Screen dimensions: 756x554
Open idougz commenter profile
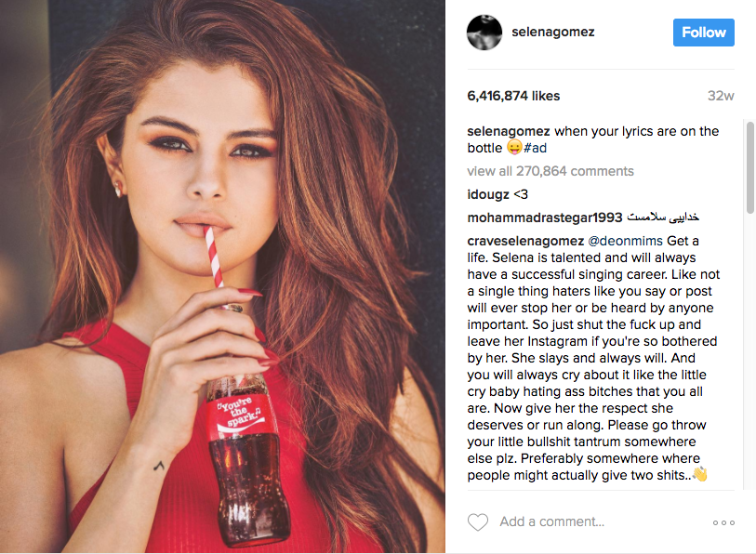488,194
